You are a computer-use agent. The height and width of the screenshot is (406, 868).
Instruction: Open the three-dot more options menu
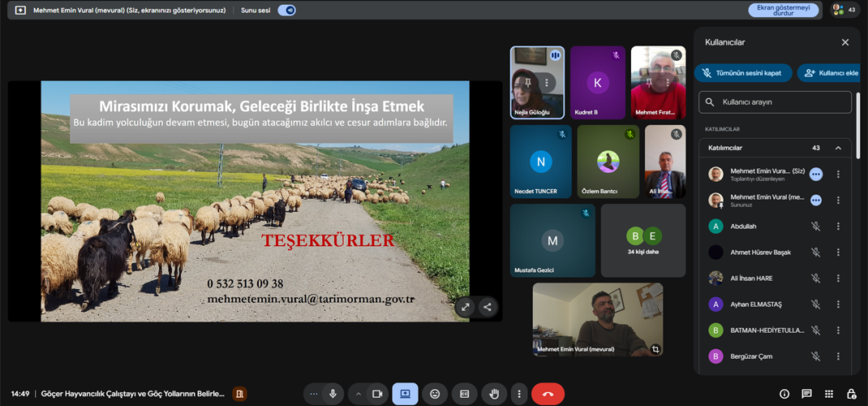[519, 394]
